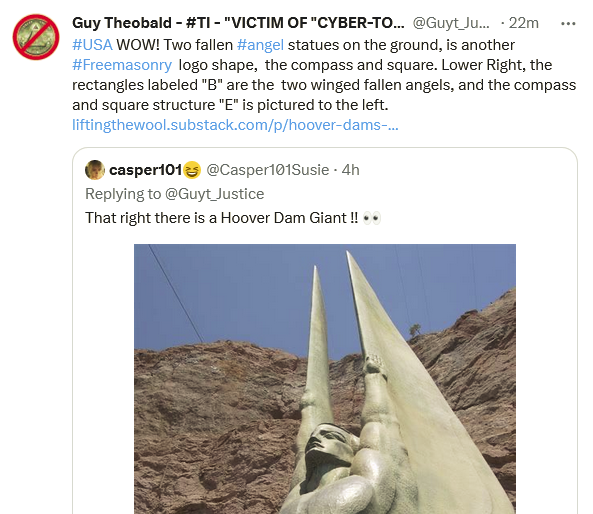Click the laughing emoji next to casper101

click(x=192, y=170)
